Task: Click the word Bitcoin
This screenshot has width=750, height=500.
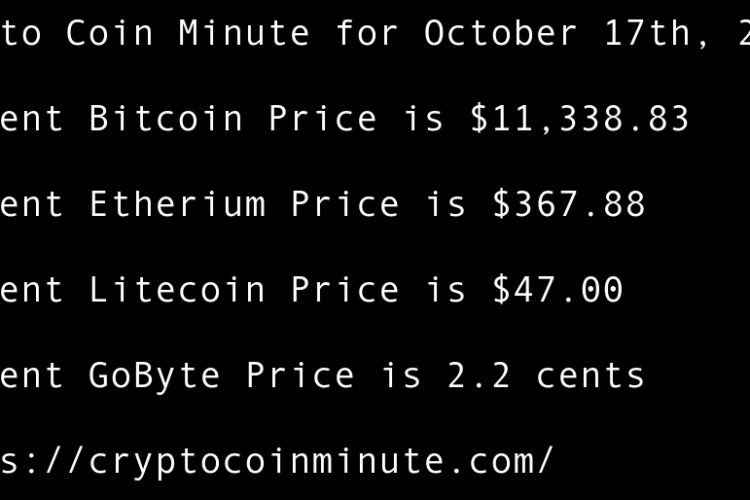Action: [166, 119]
